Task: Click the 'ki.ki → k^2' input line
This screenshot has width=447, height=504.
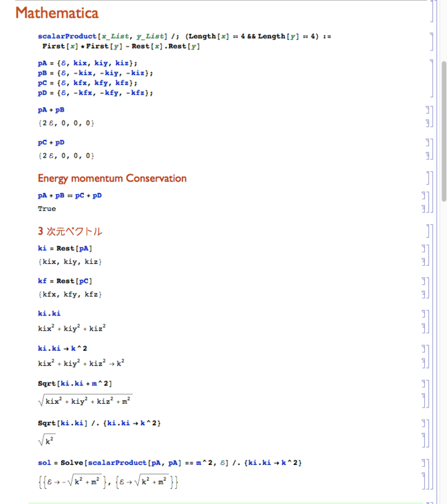Action: click(x=62, y=348)
